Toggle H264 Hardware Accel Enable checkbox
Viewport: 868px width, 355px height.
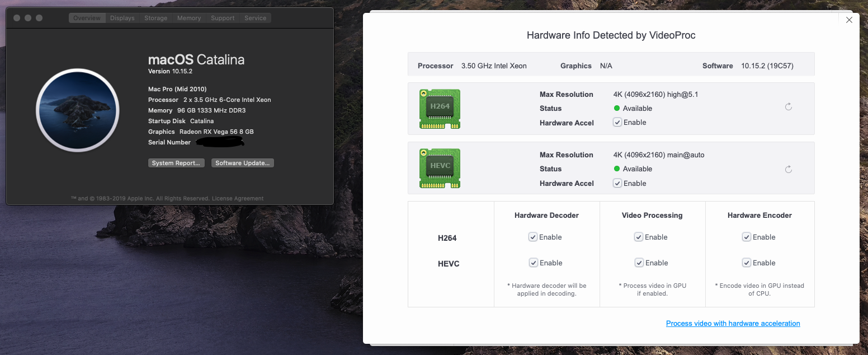[x=617, y=122]
